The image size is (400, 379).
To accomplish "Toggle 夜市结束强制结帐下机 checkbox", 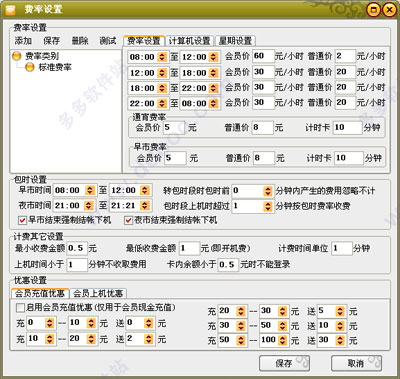I will pos(128,220).
